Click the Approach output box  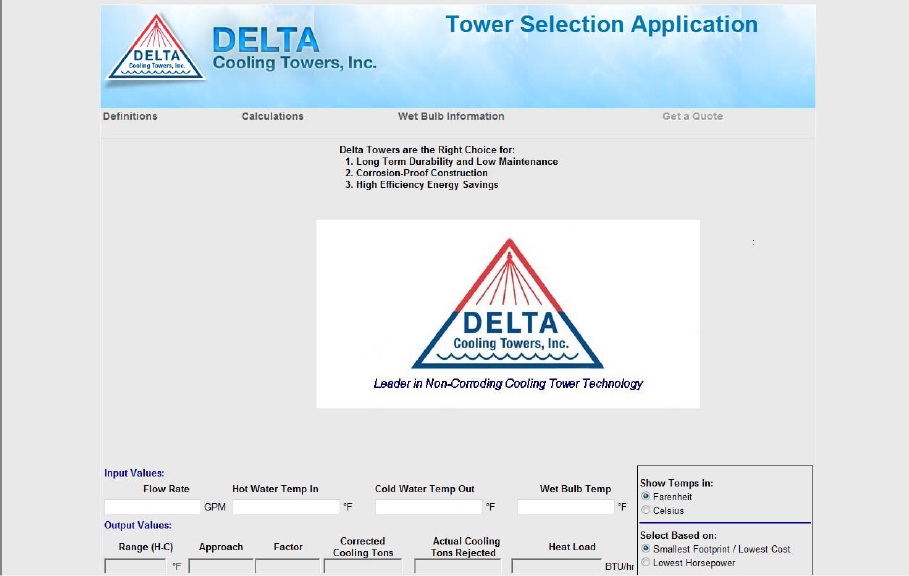pos(221,567)
